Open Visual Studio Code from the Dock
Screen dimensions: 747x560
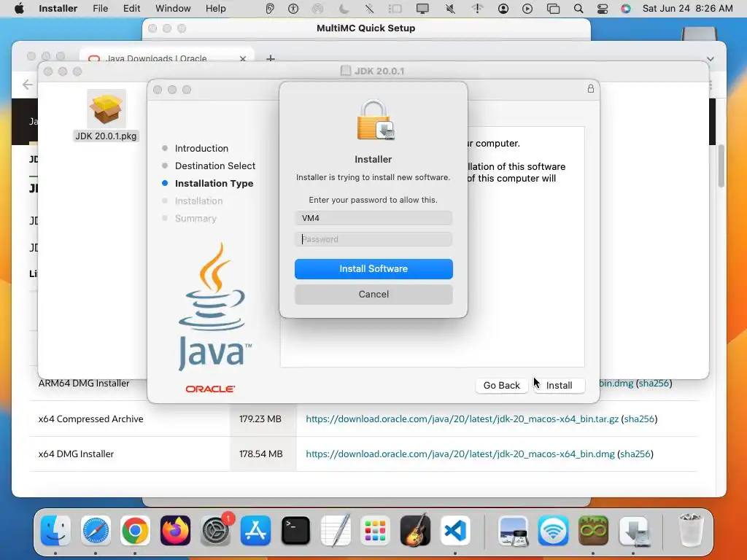point(455,531)
